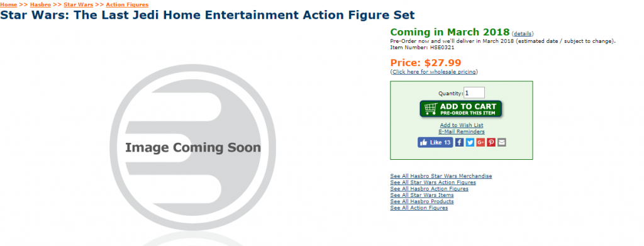The image size is (644, 246).
Task: Open the Home breadcrumb link
Action: click(8, 4)
